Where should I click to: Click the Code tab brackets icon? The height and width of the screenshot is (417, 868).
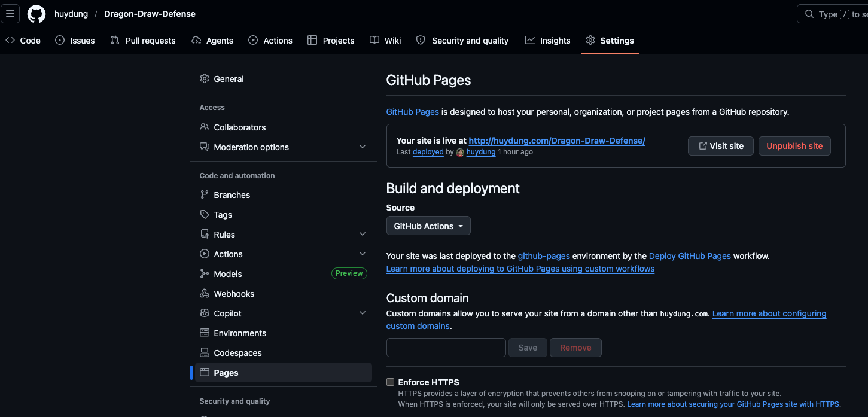tap(10, 40)
